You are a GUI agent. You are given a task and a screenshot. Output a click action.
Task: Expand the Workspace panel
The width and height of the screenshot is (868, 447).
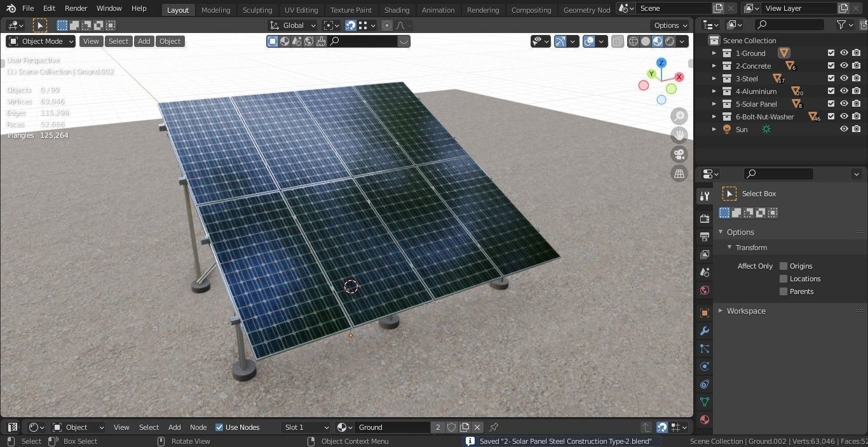coord(721,311)
